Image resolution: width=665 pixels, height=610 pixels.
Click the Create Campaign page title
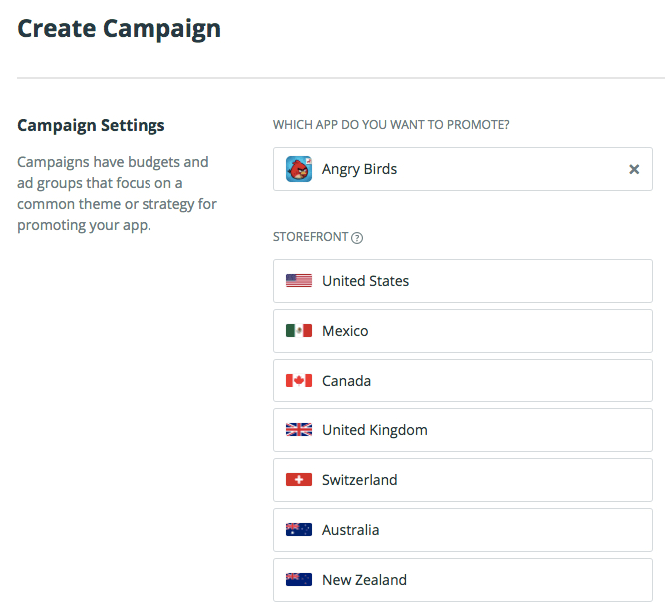point(119,28)
